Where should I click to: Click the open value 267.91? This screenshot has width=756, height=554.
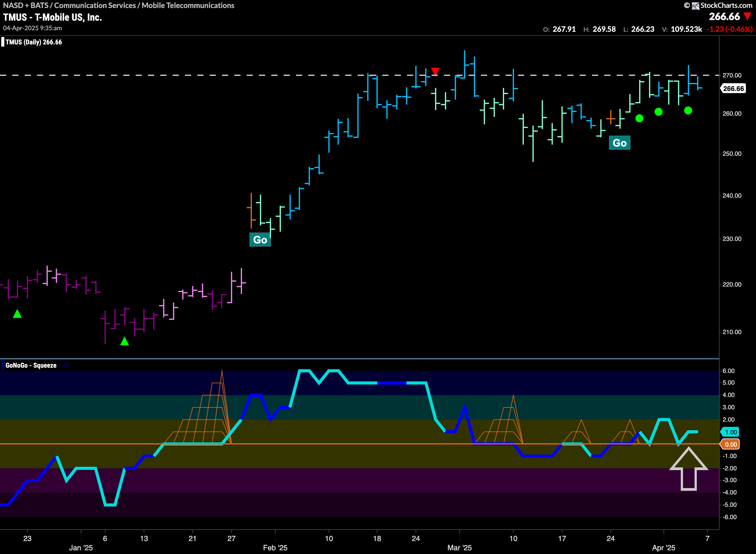(564, 29)
